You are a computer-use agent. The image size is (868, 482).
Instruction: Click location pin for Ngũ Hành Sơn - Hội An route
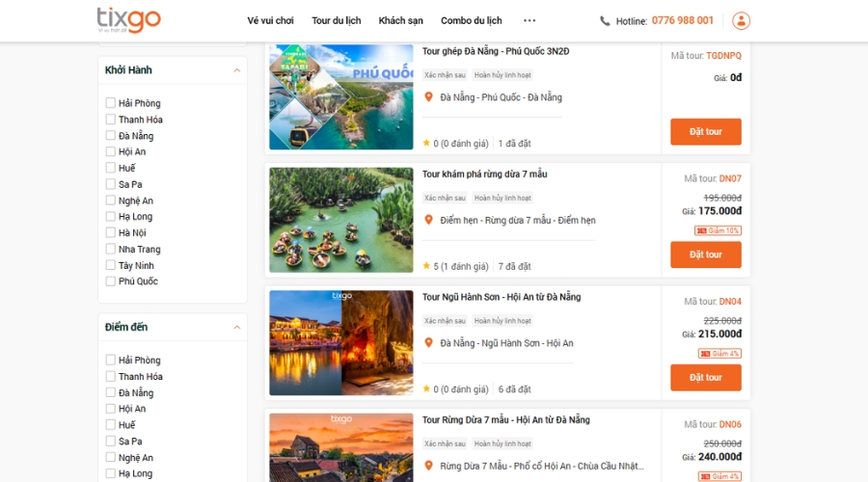(428, 342)
